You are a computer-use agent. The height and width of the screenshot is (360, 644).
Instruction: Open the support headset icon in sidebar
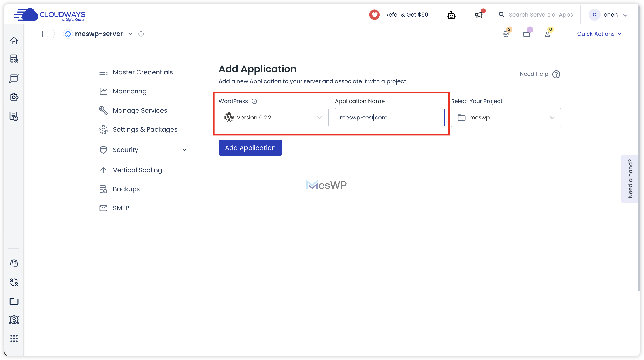[14, 263]
